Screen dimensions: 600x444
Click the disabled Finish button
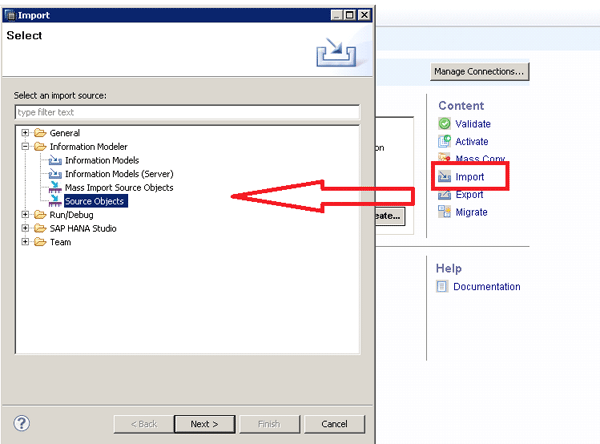pyautogui.click(x=269, y=424)
